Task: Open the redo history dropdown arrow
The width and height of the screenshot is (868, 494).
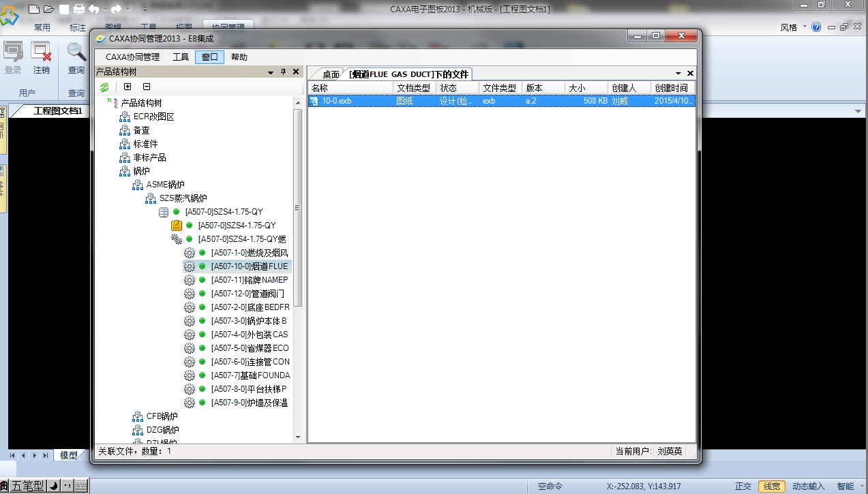Action: coord(127,10)
